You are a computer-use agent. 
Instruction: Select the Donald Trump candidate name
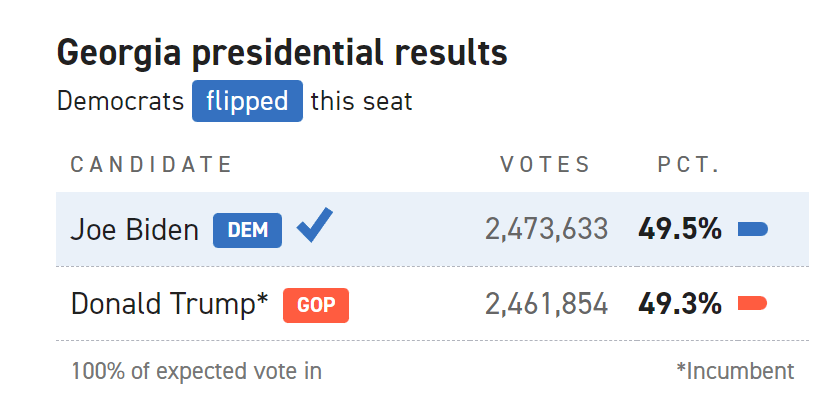coord(170,304)
